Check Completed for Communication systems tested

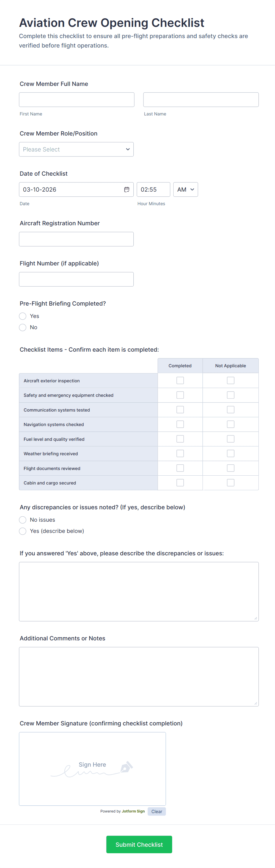pos(180,409)
